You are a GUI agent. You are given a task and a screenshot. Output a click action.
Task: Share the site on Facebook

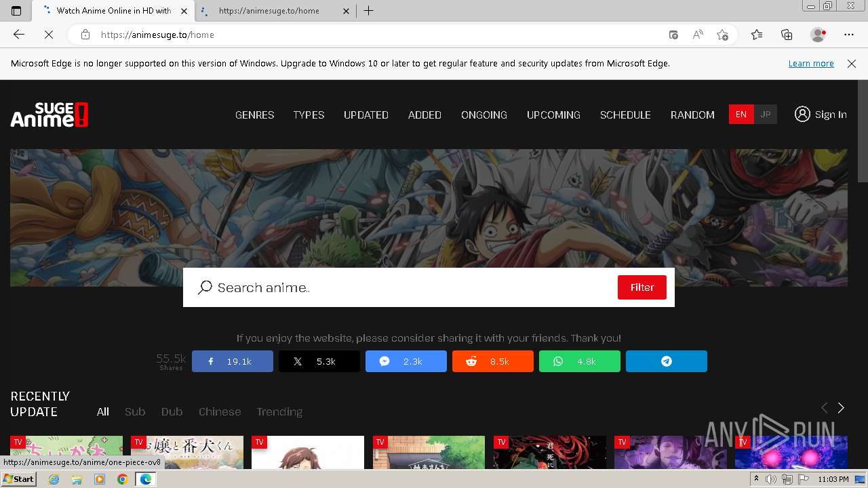233,361
